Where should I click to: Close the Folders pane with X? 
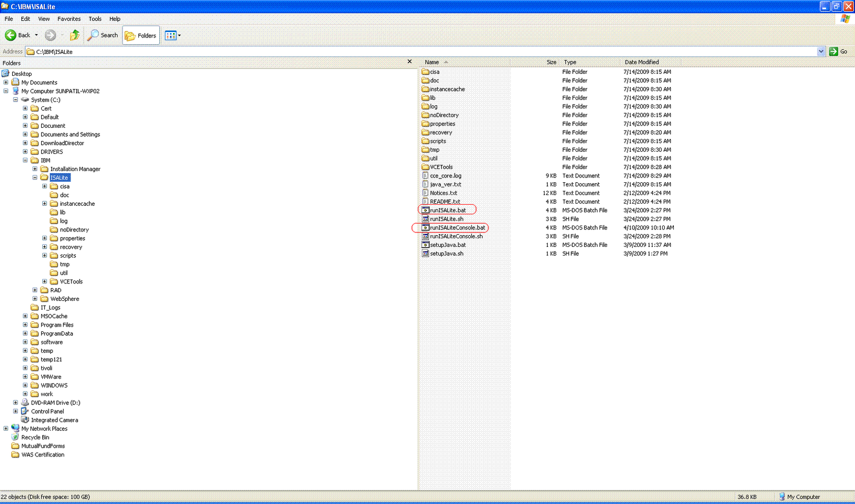pyautogui.click(x=410, y=61)
